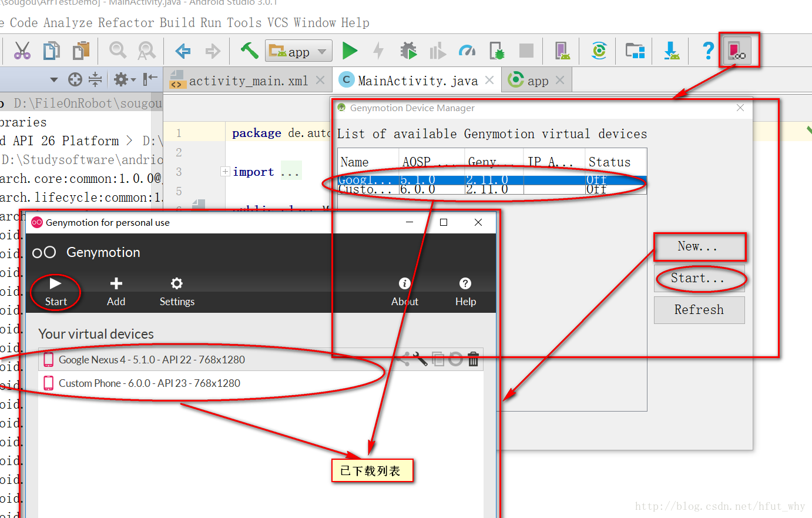Navigate back with blue left arrow
The height and width of the screenshot is (518, 812).
(x=183, y=51)
